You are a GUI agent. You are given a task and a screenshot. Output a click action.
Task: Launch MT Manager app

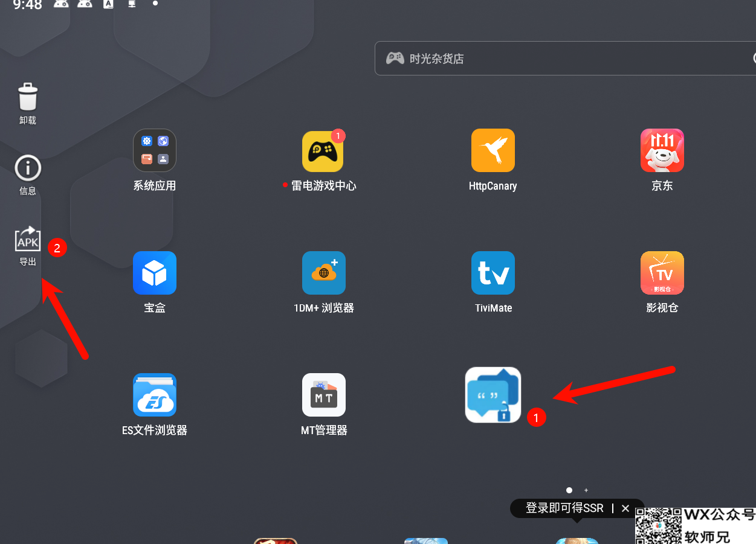pos(324,395)
